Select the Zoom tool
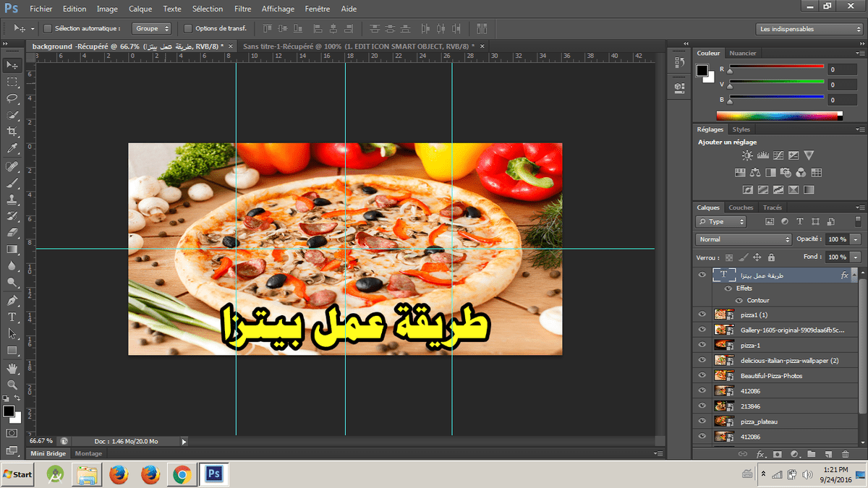The height and width of the screenshot is (488, 868). pyautogui.click(x=12, y=385)
